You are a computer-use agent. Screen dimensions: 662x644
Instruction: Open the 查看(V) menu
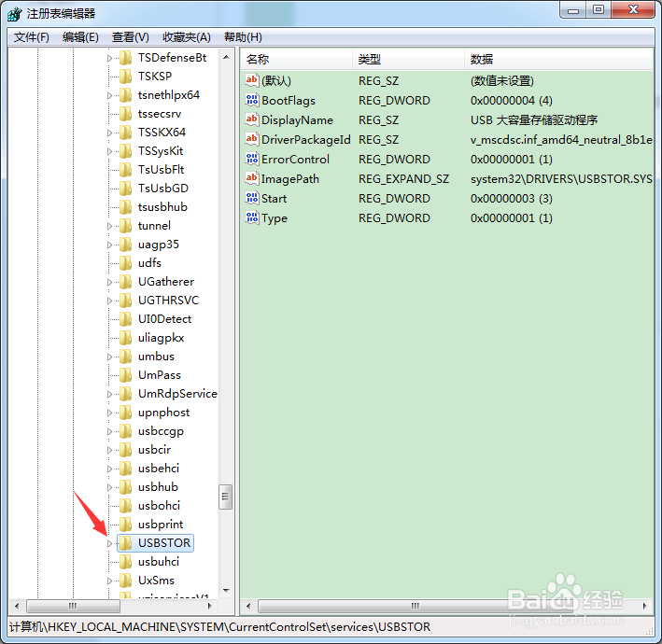pyautogui.click(x=130, y=37)
